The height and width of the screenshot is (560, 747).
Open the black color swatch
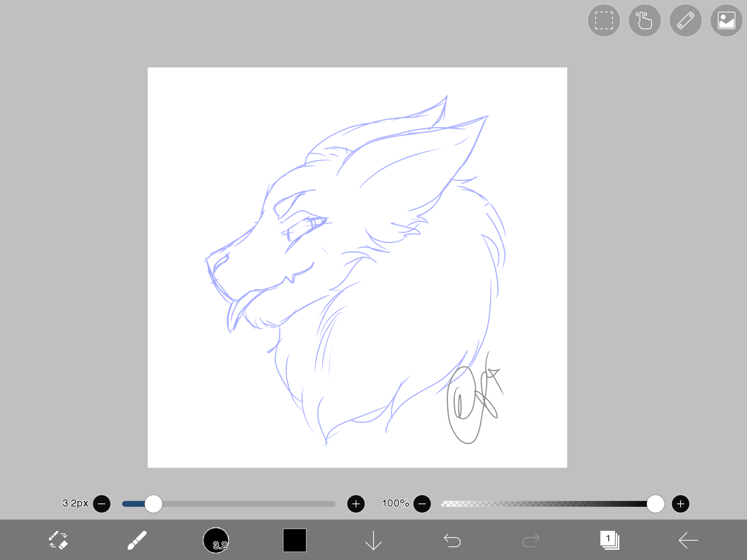pos(295,540)
